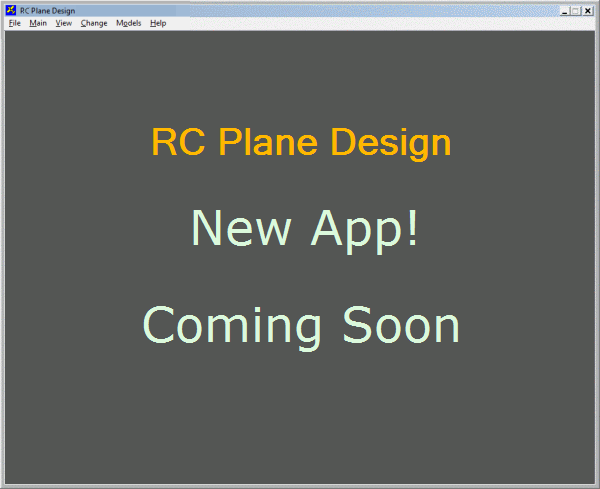This screenshot has height=489, width=600.
Task: Click the window's bottom border edge
Action: [300, 486]
